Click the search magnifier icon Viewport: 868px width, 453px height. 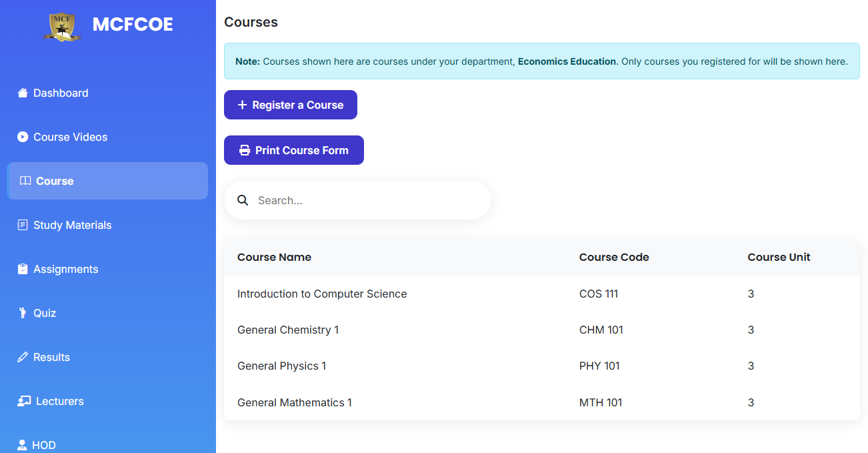(243, 200)
